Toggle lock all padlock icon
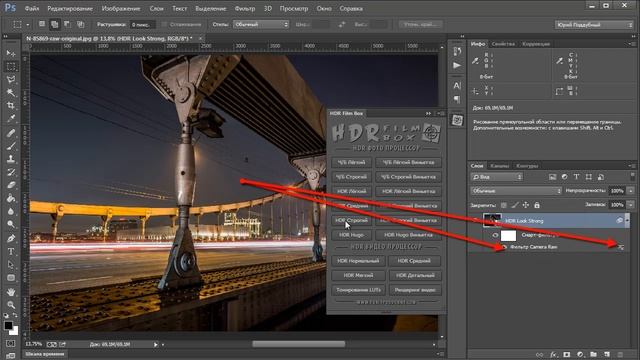 pos(537,205)
